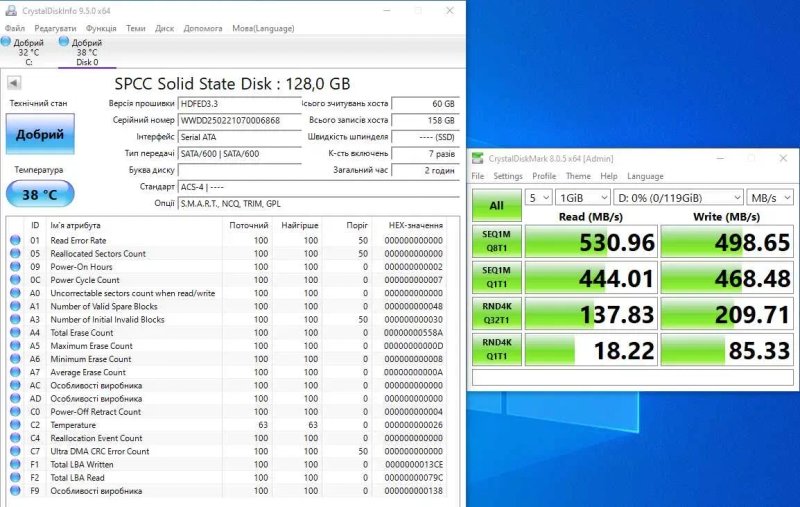Click status icon of Total Erase Count row
Viewport: 800px width, 507px height.
point(15,333)
